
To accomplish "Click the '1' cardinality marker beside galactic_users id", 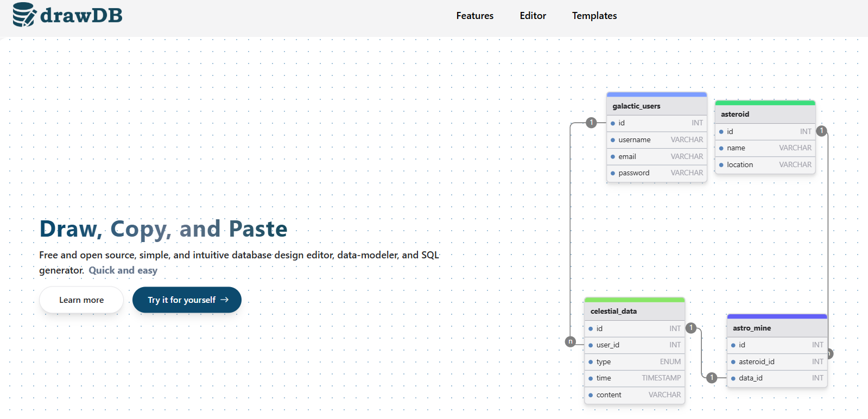I will tap(591, 123).
